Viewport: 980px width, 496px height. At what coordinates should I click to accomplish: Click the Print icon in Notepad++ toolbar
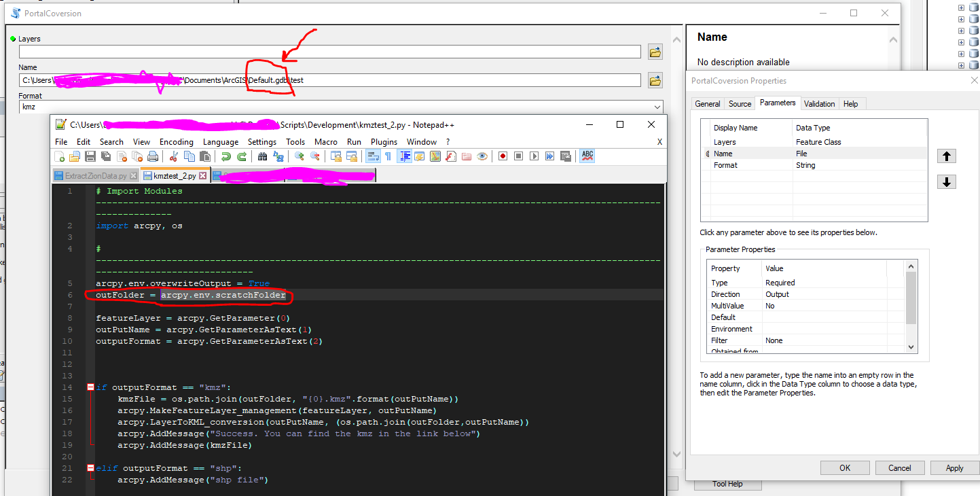point(153,156)
